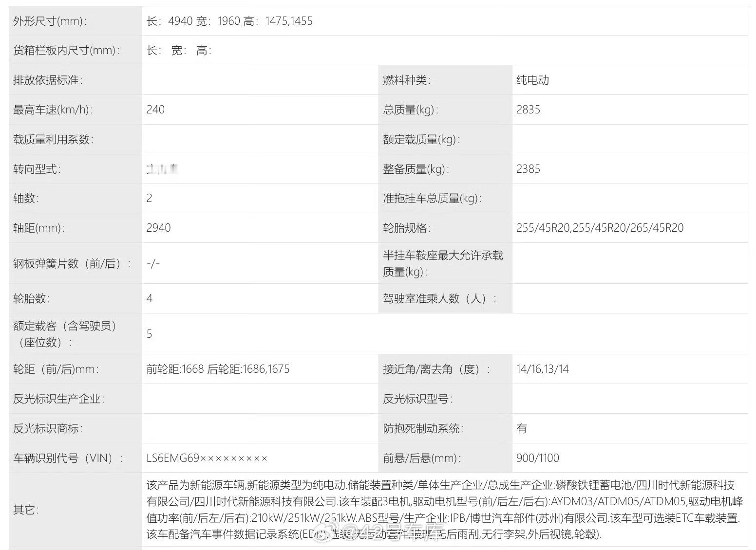
Task: Click the 排放依据标准 label
Action: (x=48, y=80)
